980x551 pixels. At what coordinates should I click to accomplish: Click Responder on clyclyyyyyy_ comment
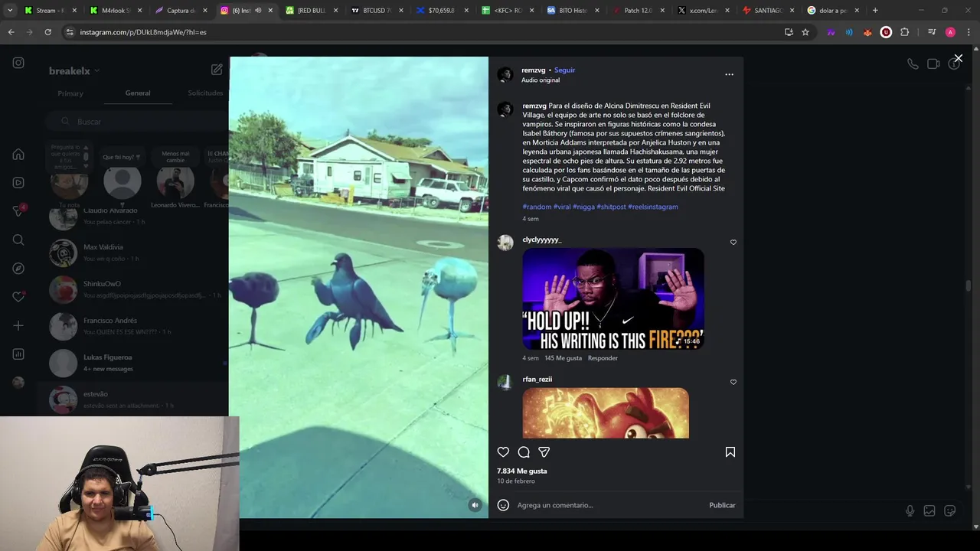(x=603, y=358)
